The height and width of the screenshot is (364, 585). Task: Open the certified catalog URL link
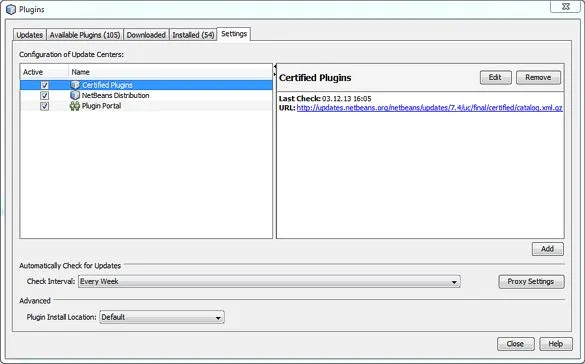click(x=429, y=108)
